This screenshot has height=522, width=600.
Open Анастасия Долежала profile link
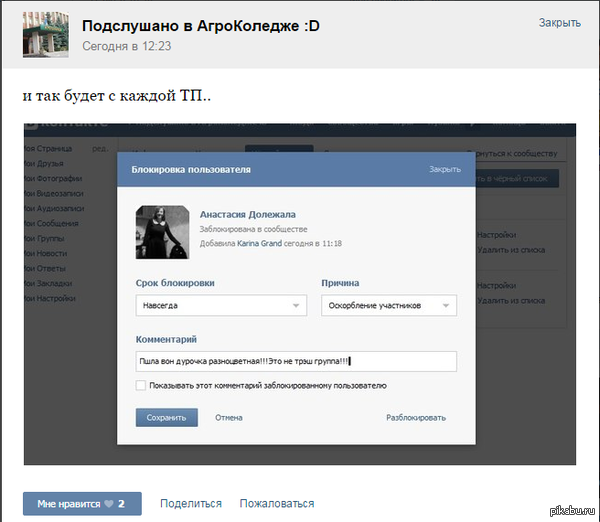[x=248, y=214]
